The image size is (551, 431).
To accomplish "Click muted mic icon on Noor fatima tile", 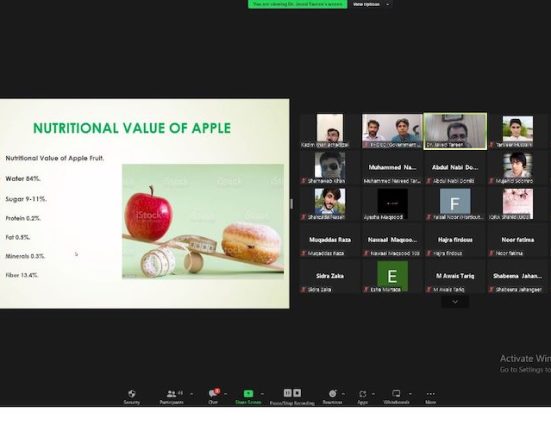I will coord(492,253).
